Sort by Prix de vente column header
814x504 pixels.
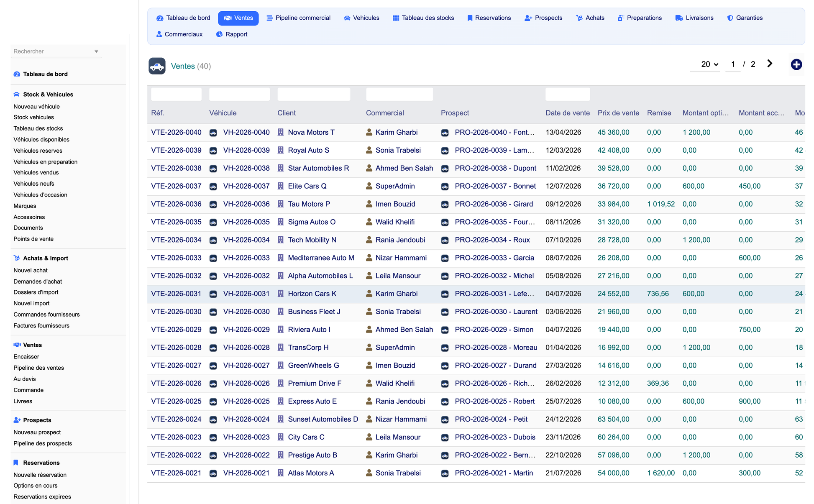618,113
